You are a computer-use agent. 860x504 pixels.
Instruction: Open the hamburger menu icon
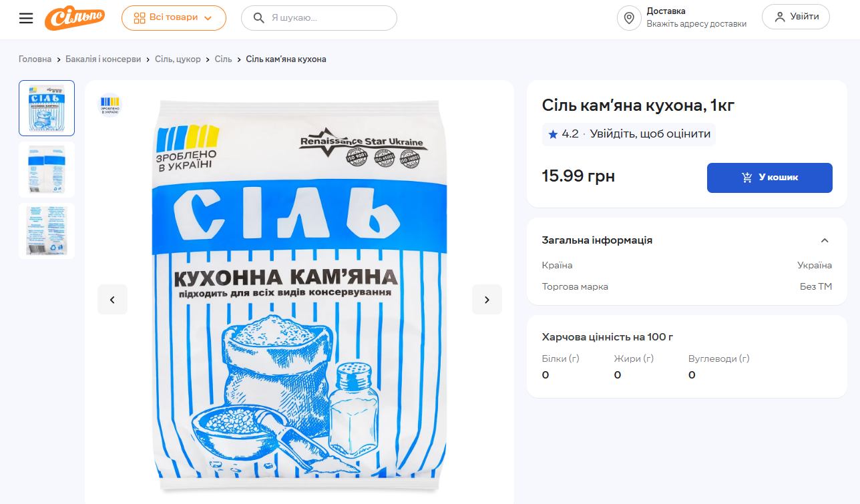pyautogui.click(x=26, y=18)
